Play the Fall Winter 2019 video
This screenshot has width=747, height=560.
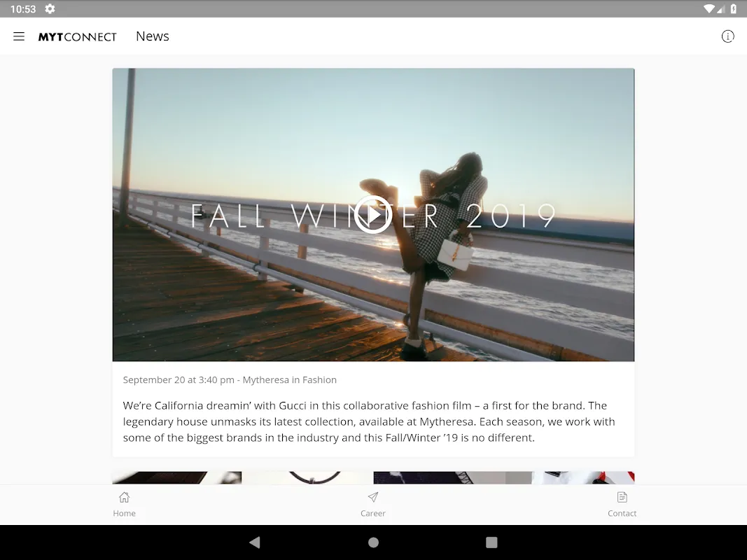[x=372, y=214]
